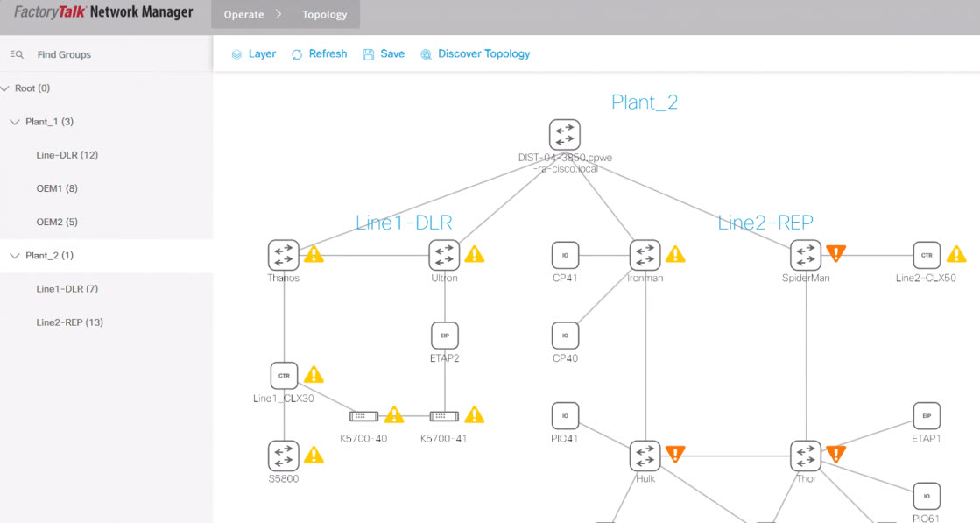Refresh the topology view

tap(320, 54)
